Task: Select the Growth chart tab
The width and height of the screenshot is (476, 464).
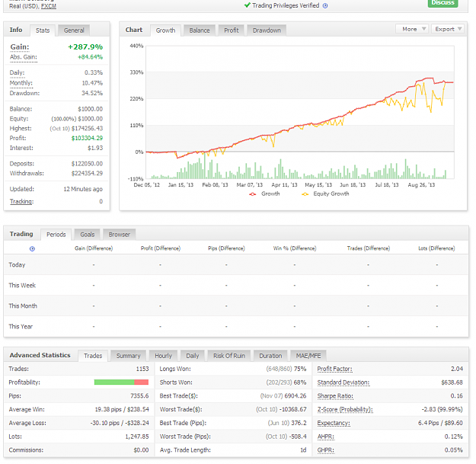Action: (x=165, y=30)
